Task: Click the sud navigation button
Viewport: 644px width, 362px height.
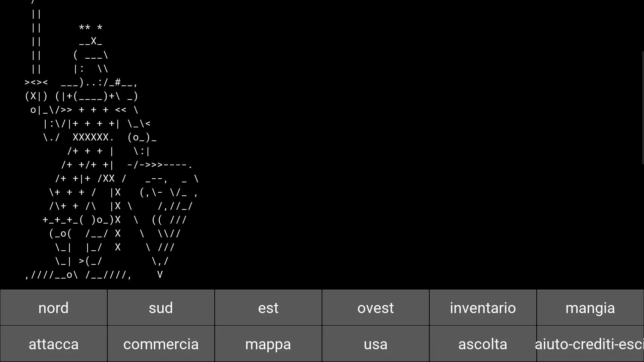Action: [161, 308]
